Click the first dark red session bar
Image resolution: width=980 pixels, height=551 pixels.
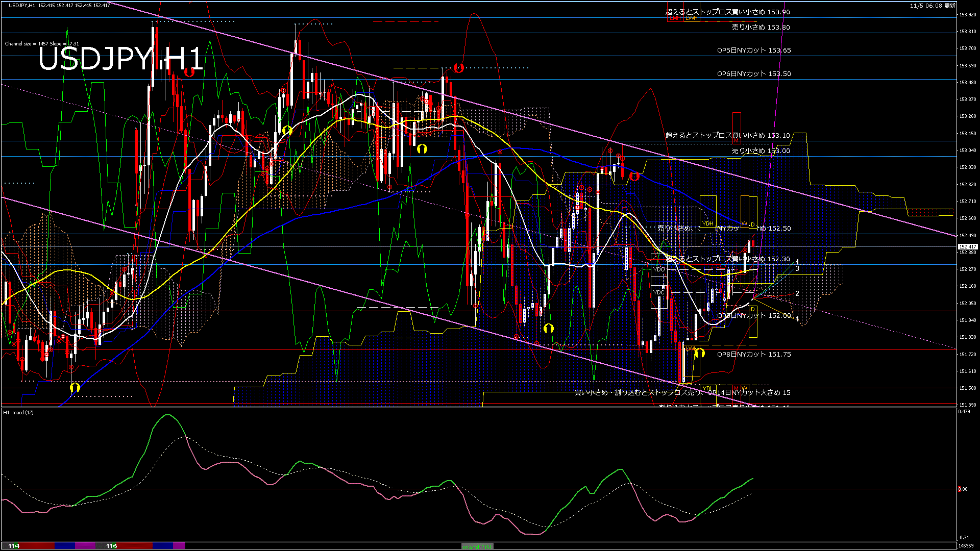(37, 546)
